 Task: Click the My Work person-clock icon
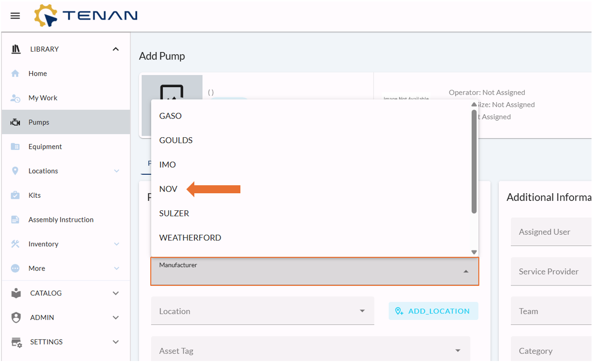tap(15, 98)
